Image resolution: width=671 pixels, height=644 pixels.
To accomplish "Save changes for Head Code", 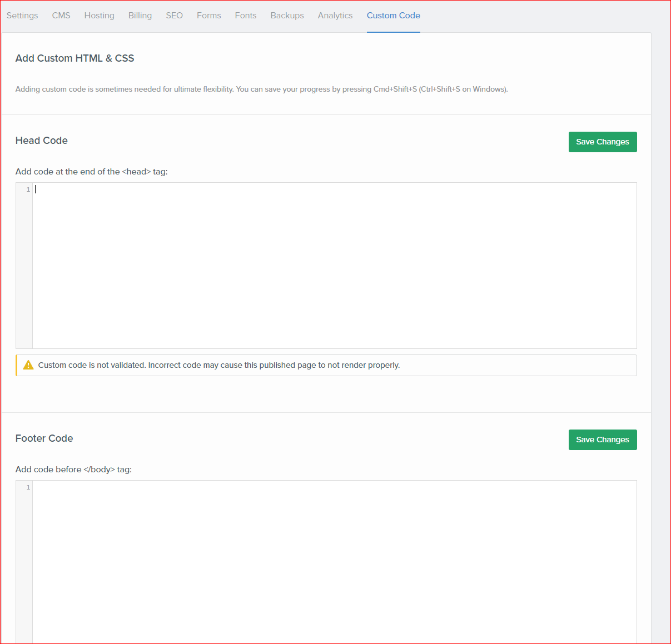I will [x=603, y=142].
